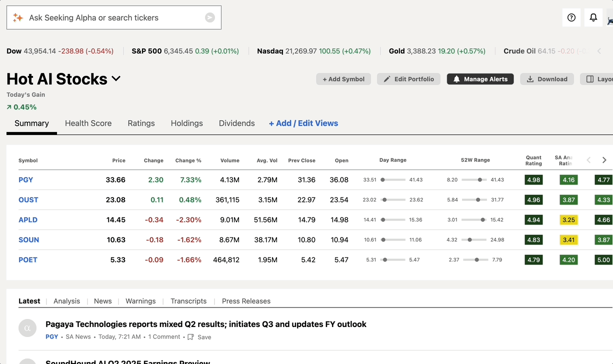Select the Holdings tab
Image resolution: width=613 pixels, height=364 pixels.
point(187,123)
